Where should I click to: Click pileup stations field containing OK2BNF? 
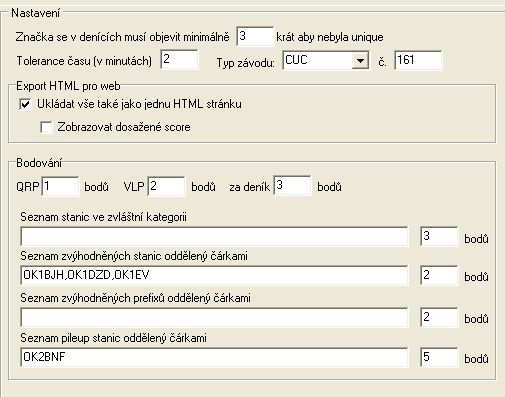[214, 358]
